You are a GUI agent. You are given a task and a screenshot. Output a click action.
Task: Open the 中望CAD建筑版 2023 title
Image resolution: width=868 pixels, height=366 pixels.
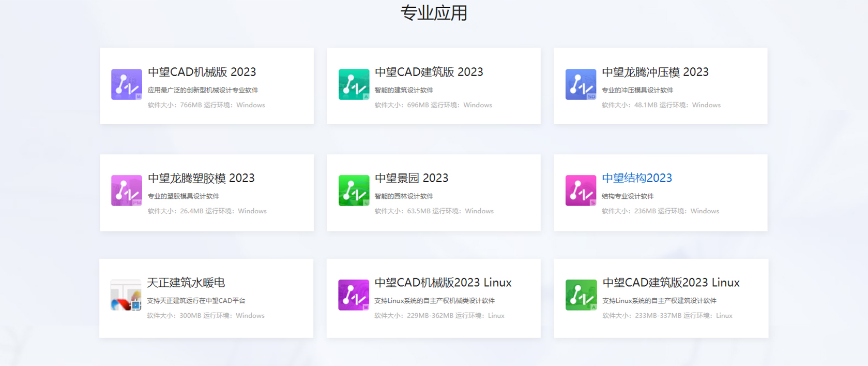(x=429, y=72)
